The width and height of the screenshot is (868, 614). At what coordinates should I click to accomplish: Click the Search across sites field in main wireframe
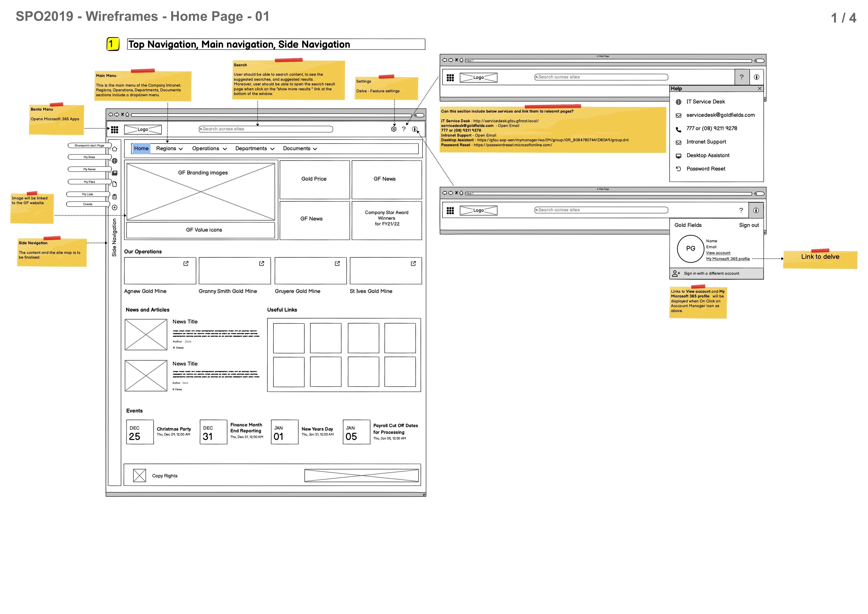click(x=266, y=129)
